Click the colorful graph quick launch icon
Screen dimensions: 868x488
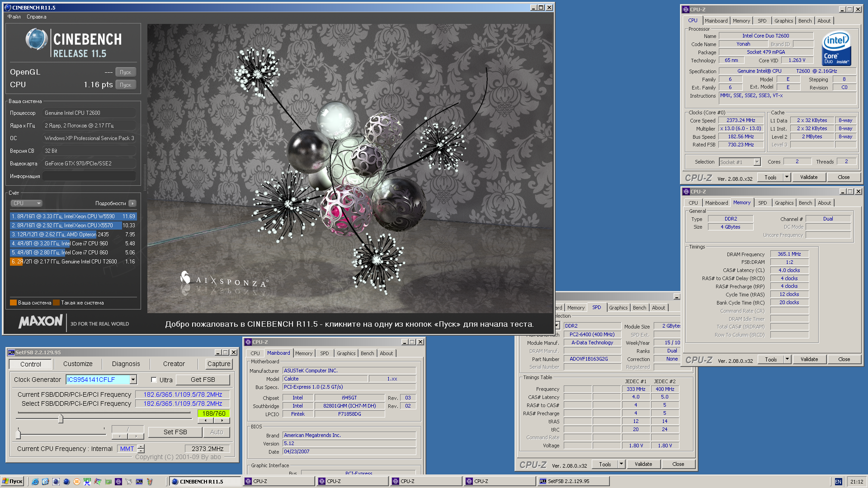[98, 482]
